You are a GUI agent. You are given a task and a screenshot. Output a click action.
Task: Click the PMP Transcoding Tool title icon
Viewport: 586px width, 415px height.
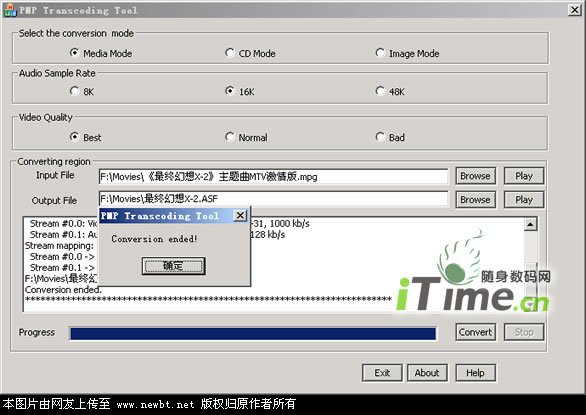click(10, 10)
